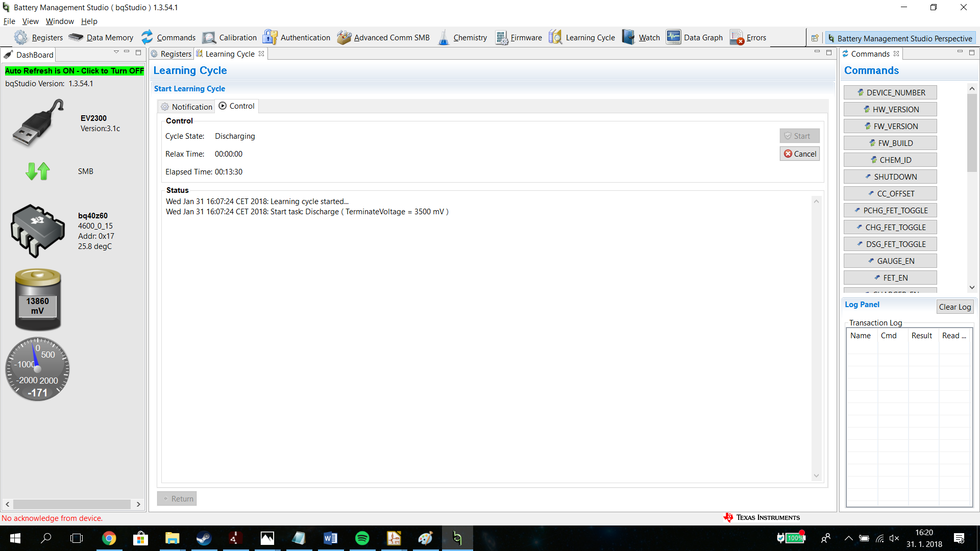
Task: Send the DEVICE_NUMBER command
Action: pos(890,92)
